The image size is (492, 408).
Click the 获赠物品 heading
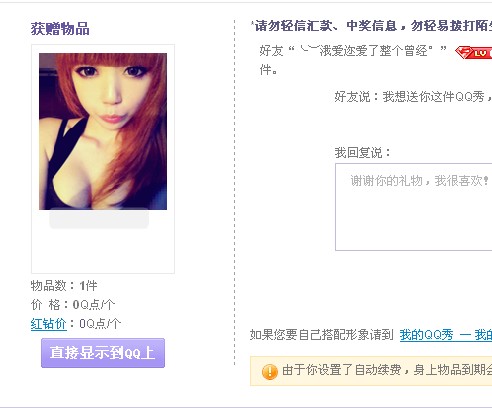coord(60,29)
